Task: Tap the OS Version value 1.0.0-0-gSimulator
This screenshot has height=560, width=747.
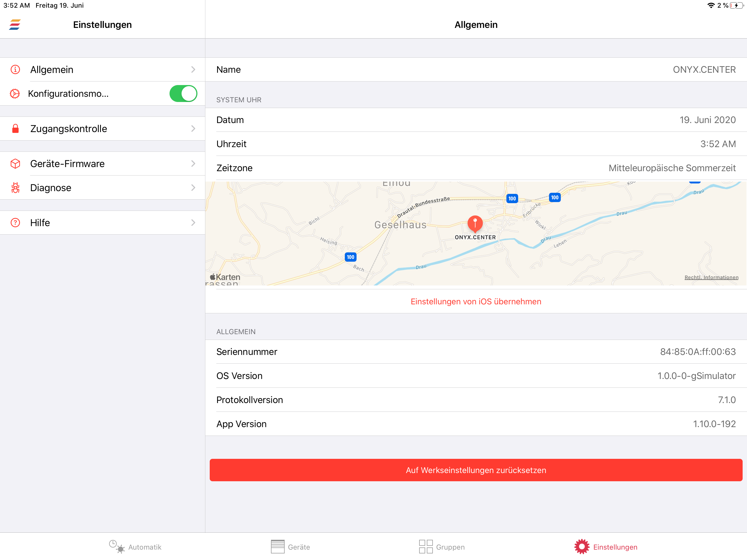Action: tap(696, 376)
